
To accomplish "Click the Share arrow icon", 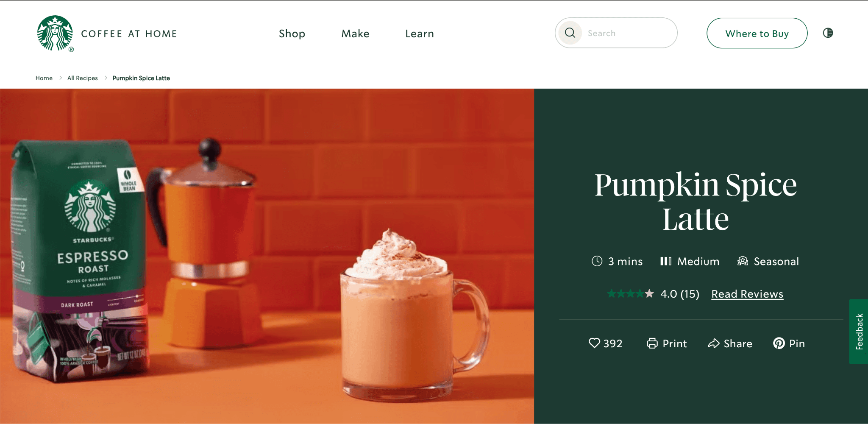I will (x=714, y=343).
